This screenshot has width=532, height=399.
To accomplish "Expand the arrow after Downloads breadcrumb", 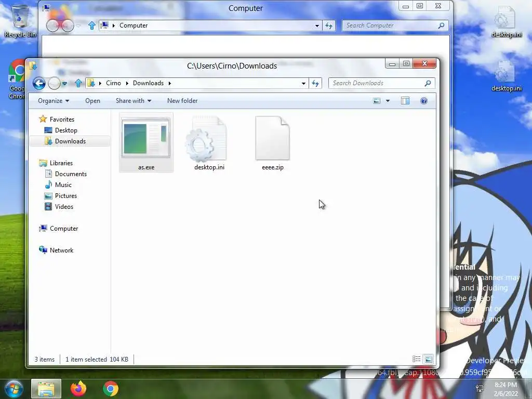I will (170, 83).
